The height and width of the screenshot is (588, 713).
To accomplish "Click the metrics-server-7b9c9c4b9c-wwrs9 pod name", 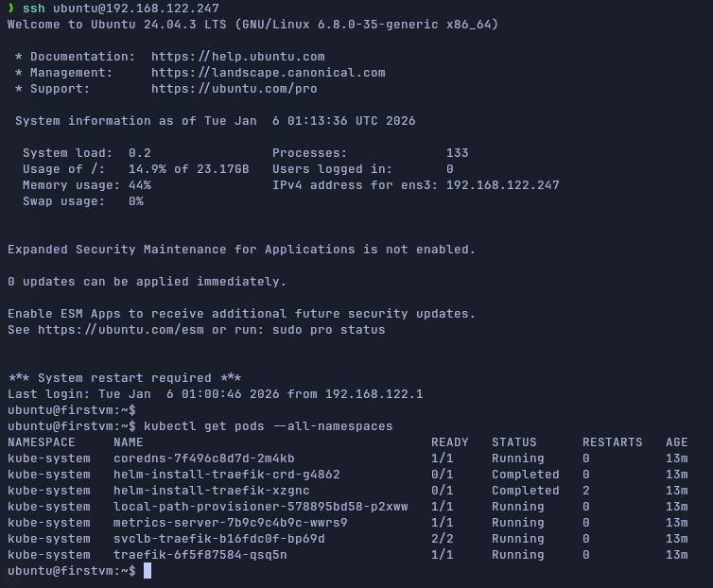I will tap(230, 523).
